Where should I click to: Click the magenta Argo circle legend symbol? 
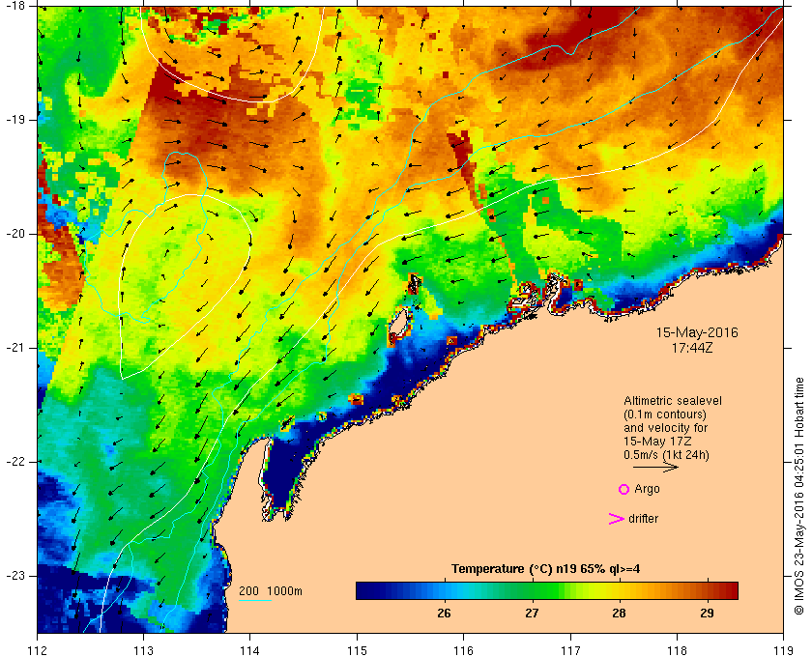tap(624, 489)
